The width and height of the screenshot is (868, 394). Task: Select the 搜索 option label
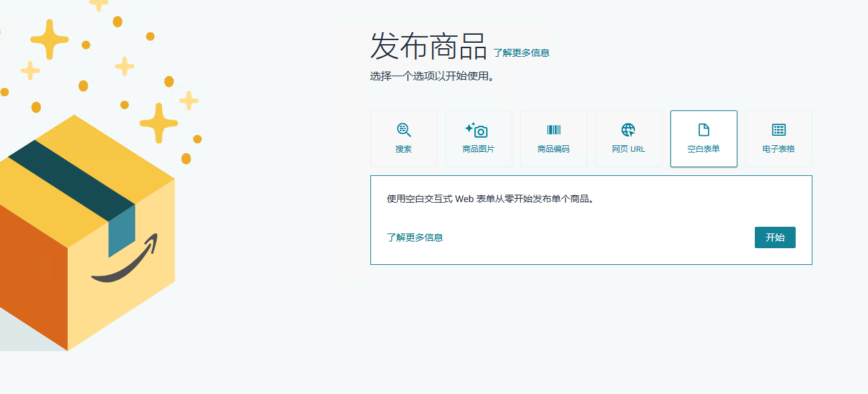coord(403,149)
